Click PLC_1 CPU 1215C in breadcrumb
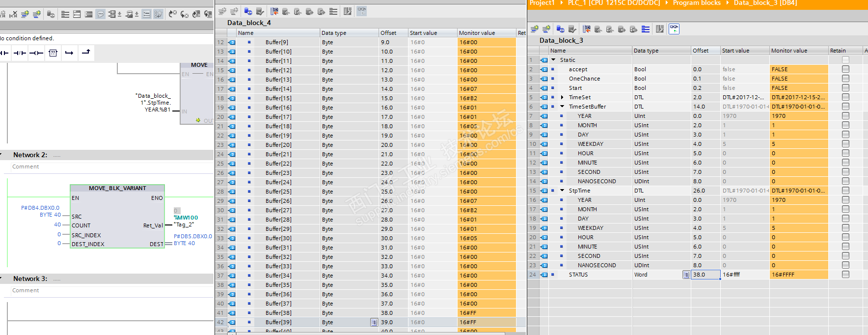 click(x=614, y=3)
